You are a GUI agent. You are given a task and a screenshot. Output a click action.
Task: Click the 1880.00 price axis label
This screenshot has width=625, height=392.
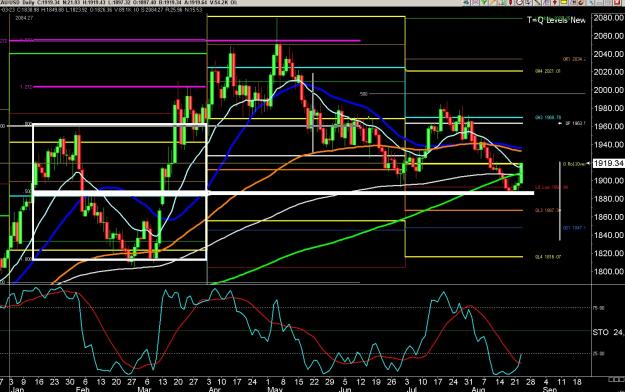pos(608,199)
